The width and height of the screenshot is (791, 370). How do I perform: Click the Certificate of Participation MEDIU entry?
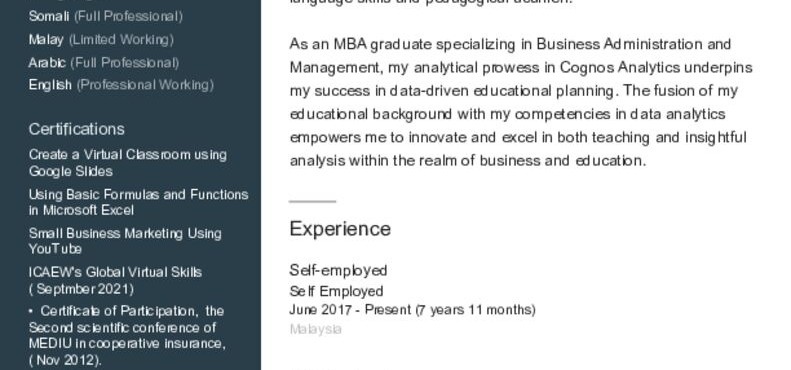(127, 335)
